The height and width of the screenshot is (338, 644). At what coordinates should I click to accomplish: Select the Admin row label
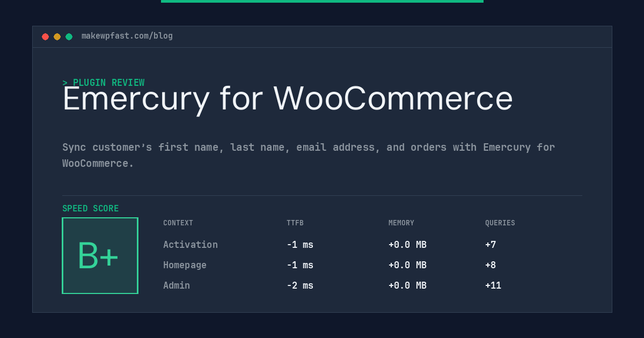point(177,285)
